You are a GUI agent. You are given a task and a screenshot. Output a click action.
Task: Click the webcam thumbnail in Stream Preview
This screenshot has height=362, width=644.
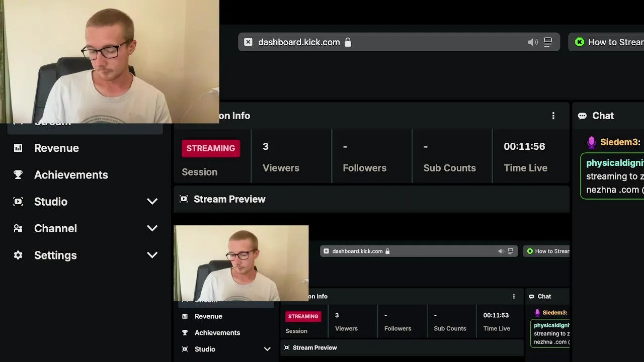[241, 263]
